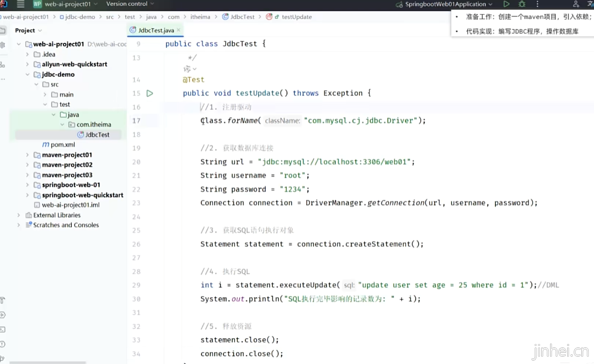Image resolution: width=594 pixels, height=364 pixels.
Task: Select pom.xml in the project tree
Action: click(x=63, y=145)
